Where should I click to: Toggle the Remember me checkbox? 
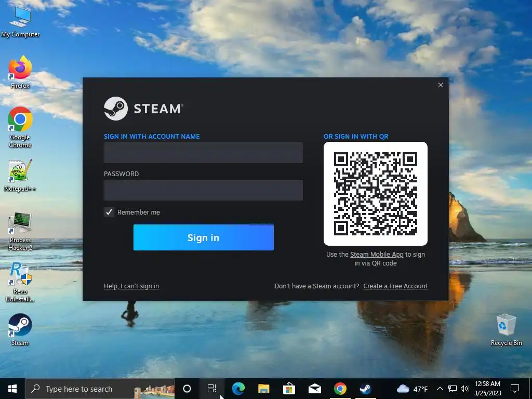[109, 212]
